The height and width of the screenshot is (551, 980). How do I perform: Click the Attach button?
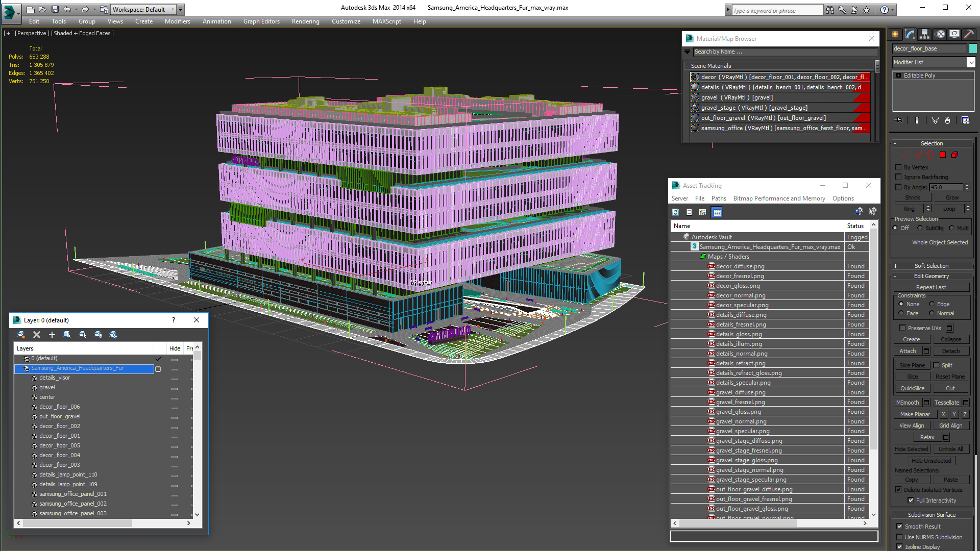[908, 351]
